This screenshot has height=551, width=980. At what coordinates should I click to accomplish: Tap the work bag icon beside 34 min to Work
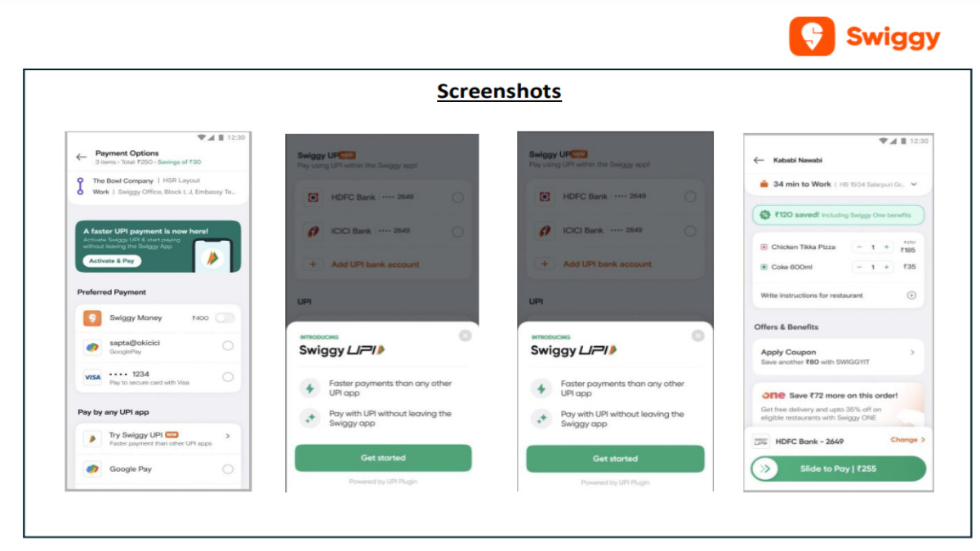coord(764,184)
